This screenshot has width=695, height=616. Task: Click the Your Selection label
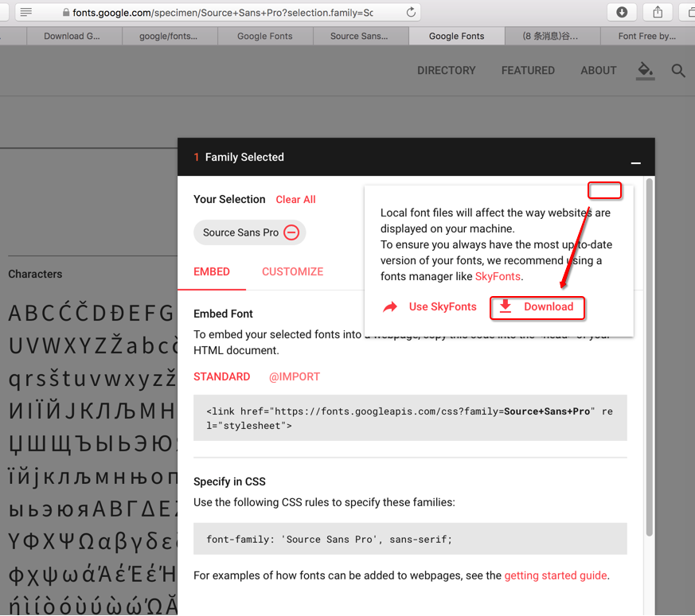[229, 200]
